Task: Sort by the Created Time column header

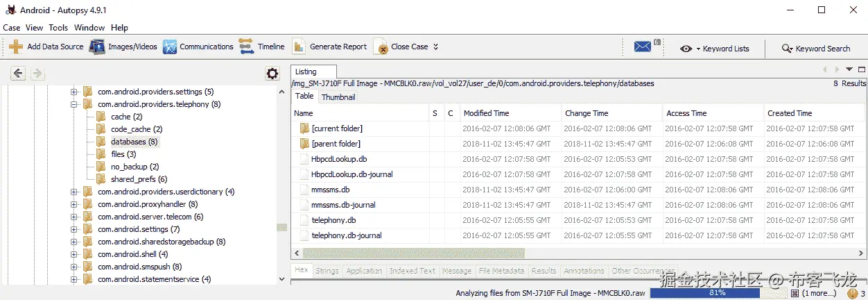Action: (x=815, y=113)
